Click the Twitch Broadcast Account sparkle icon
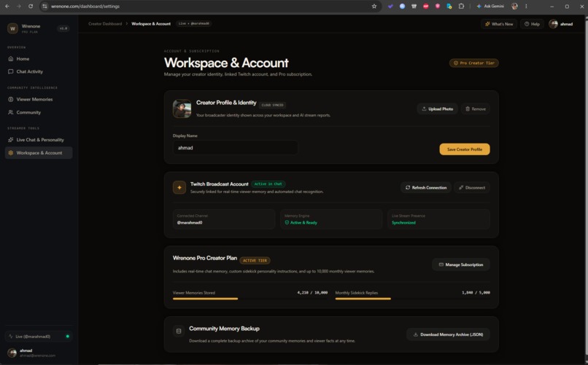588x365 pixels. tap(179, 187)
